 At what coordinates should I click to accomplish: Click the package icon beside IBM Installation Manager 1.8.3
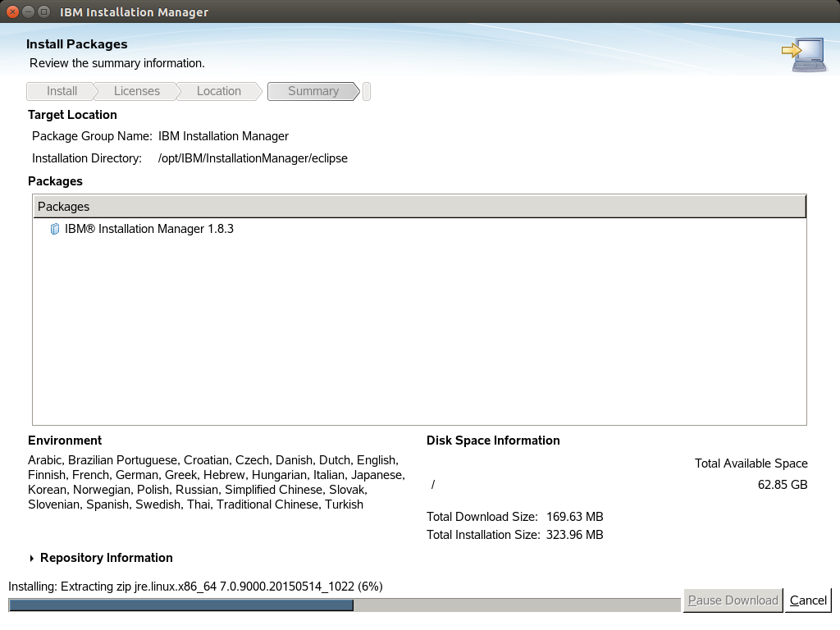(x=55, y=230)
